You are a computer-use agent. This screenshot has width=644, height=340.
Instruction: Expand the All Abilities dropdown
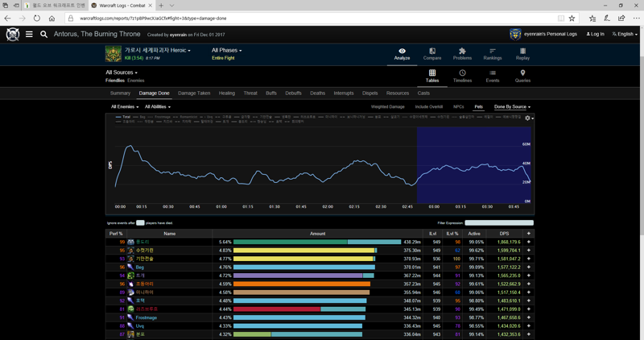(158, 107)
